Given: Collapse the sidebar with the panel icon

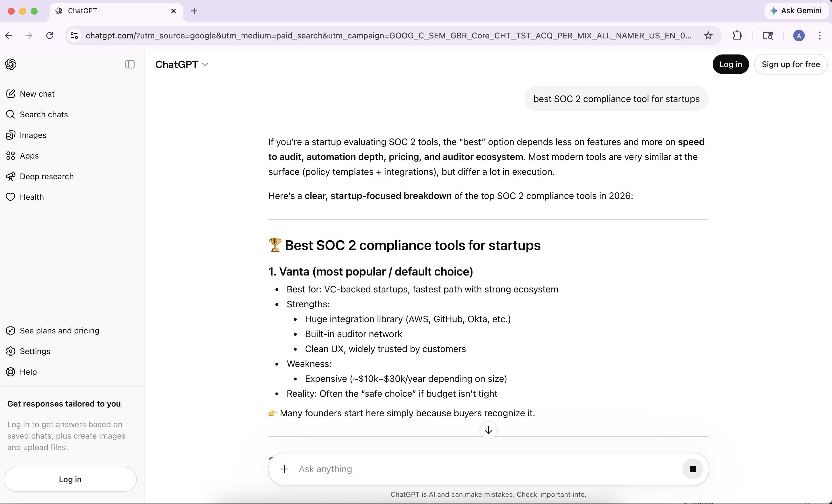Looking at the screenshot, I should pyautogui.click(x=130, y=64).
